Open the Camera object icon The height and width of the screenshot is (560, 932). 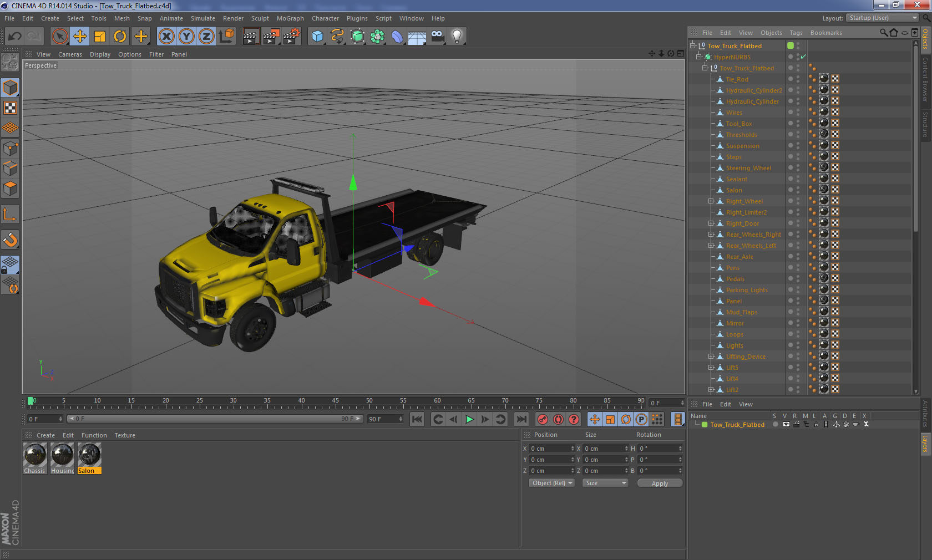(x=437, y=37)
